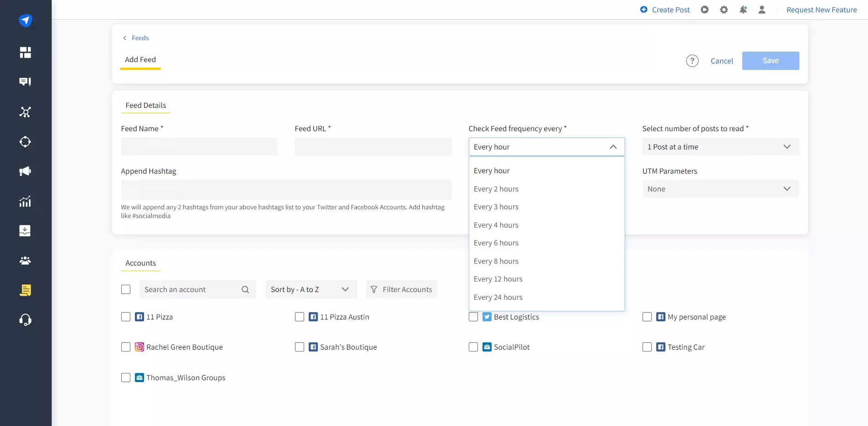Click the Accounts tab heading
Viewport: 868px width, 426px height.
pos(141,263)
